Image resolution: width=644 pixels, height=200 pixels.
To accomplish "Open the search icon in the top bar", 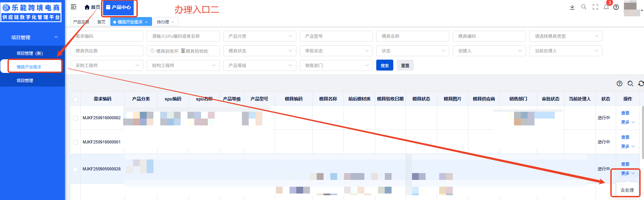I will point(584,7).
